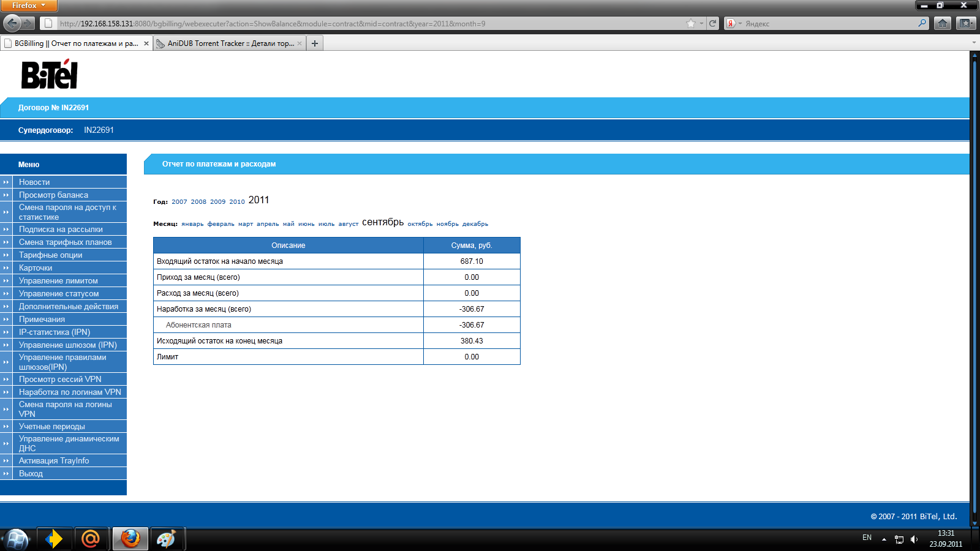980x551 pixels.
Task: Click the Яндекс search field
Action: (830, 23)
